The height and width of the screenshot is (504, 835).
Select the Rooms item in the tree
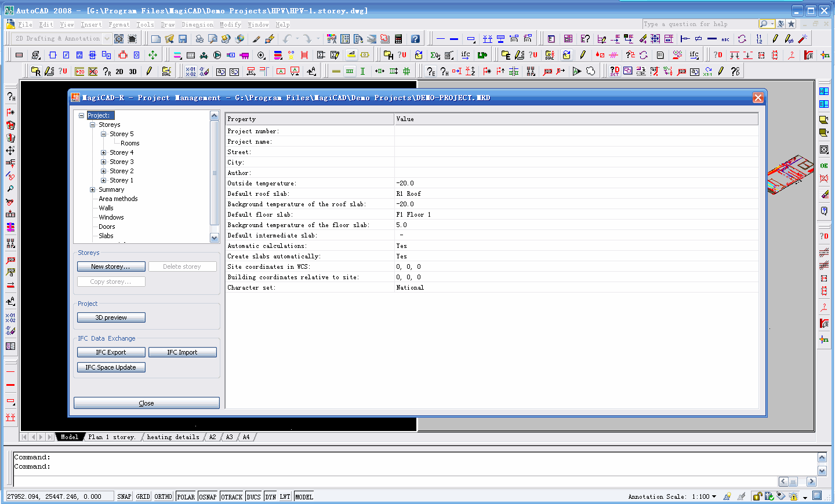(130, 143)
